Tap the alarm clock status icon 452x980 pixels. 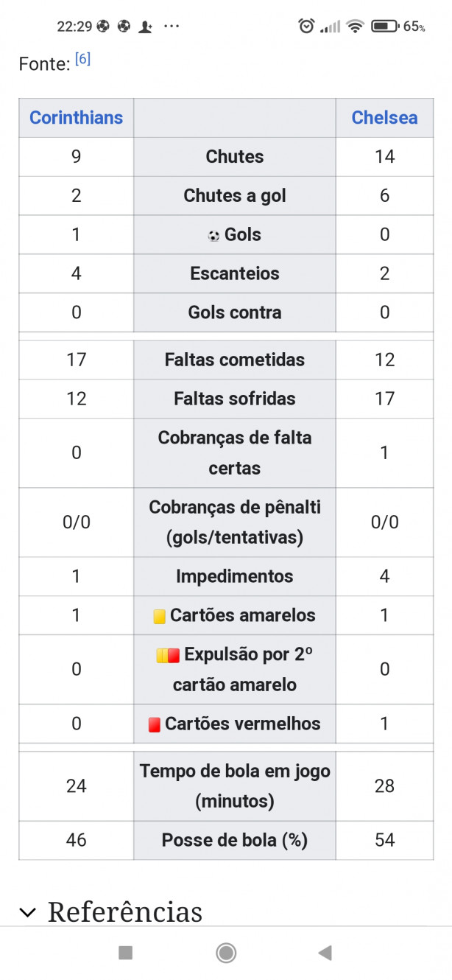pos(306,26)
